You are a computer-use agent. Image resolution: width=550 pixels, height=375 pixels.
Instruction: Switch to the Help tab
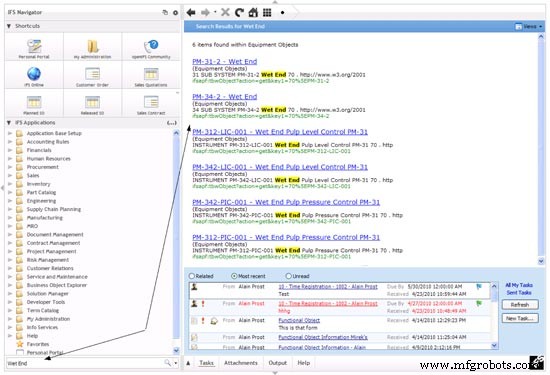304,363
